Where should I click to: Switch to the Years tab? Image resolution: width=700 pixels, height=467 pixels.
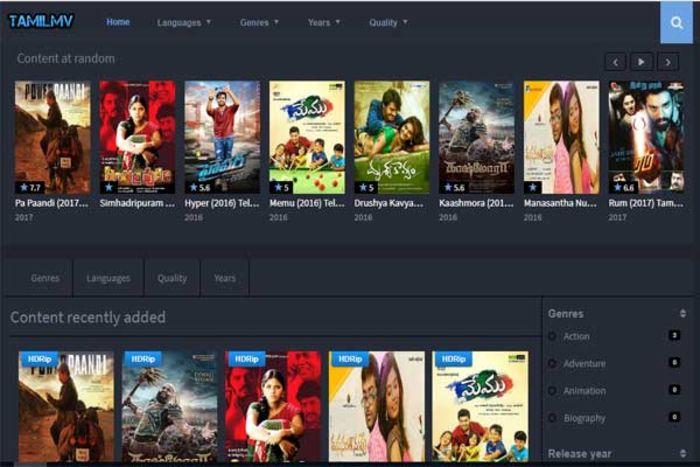(225, 278)
